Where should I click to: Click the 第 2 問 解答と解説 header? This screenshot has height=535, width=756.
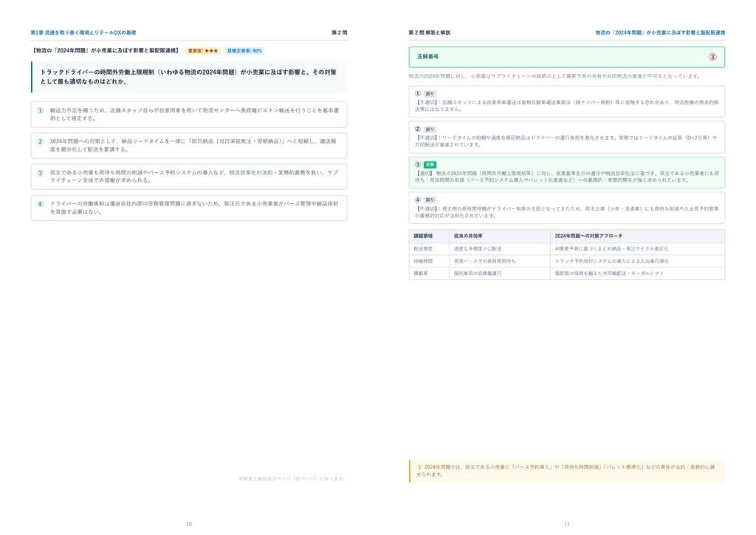pos(430,33)
